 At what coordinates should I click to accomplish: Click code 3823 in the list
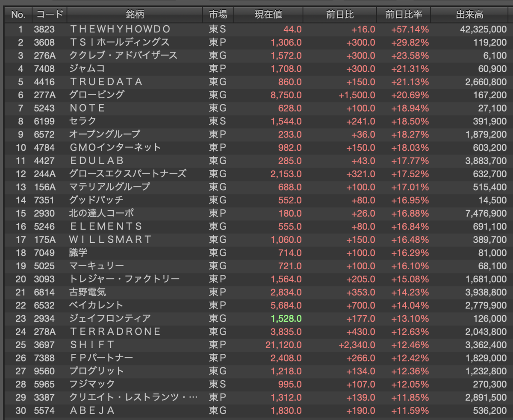click(44, 29)
